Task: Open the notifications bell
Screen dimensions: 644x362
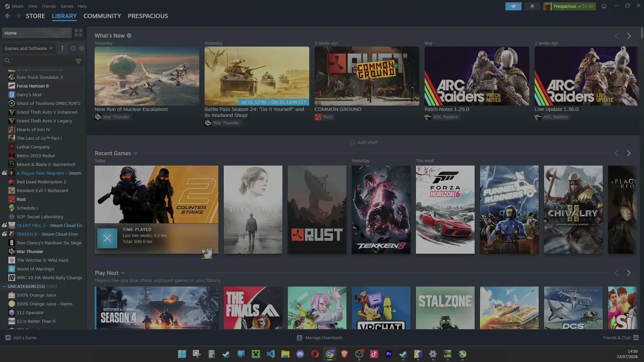Action: point(532,6)
